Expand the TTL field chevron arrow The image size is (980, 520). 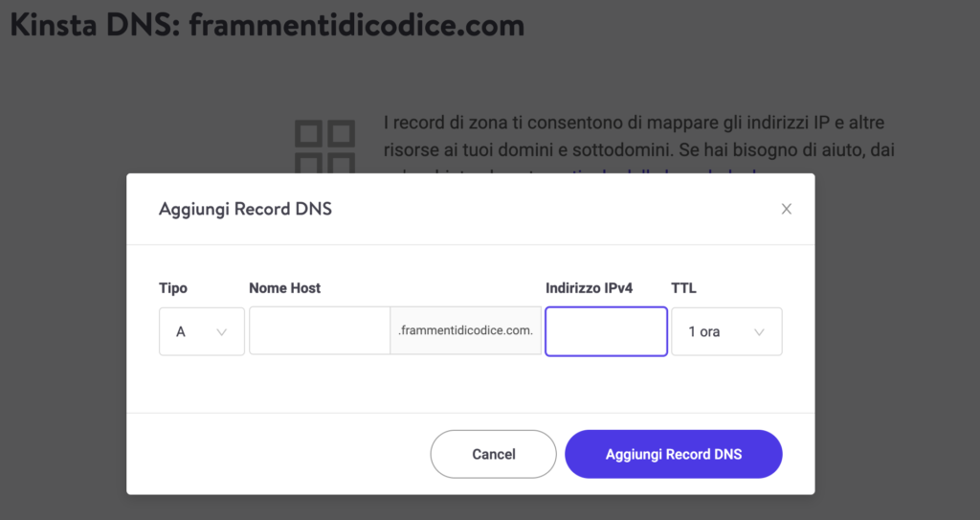coord(759,332)
